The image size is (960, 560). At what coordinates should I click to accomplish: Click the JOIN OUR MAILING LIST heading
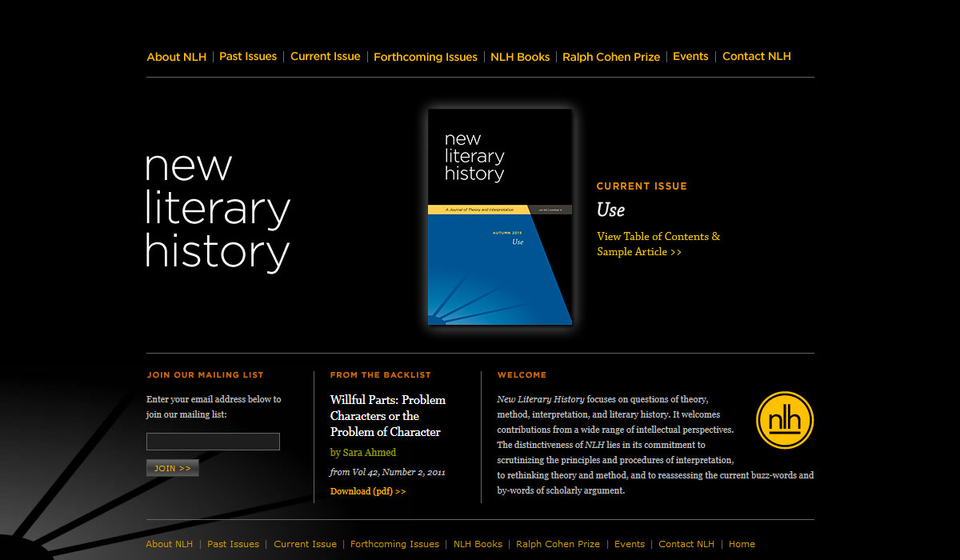(205, 375)
